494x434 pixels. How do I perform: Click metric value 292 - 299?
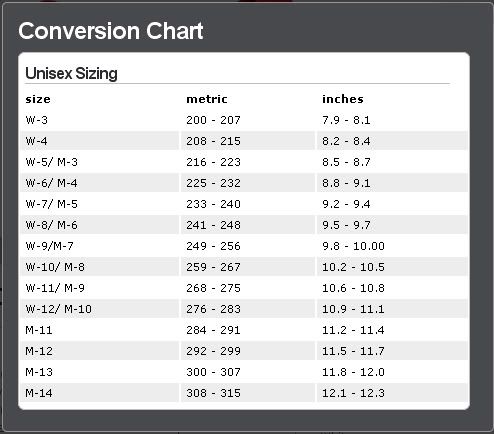click(x=213, y=351)
